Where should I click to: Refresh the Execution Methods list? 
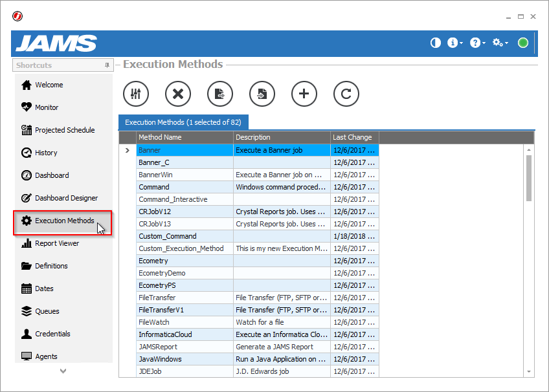(x=346, y=94)
